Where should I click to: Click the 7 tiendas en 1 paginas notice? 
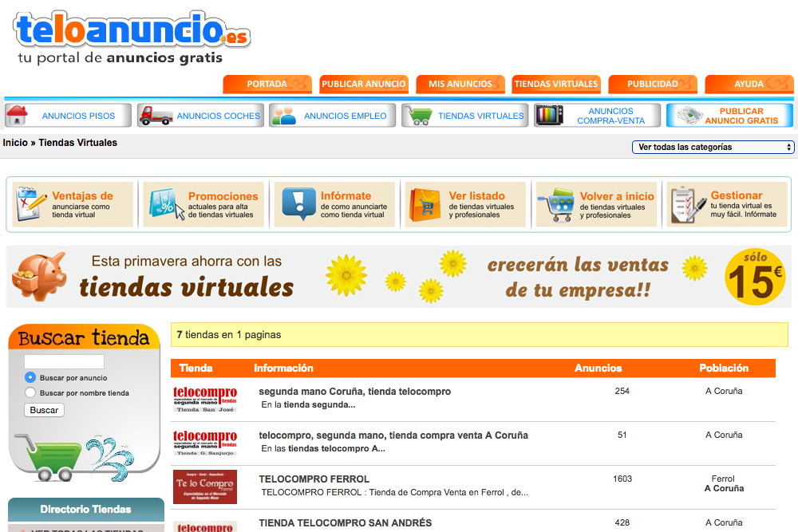tap(480, 335)
